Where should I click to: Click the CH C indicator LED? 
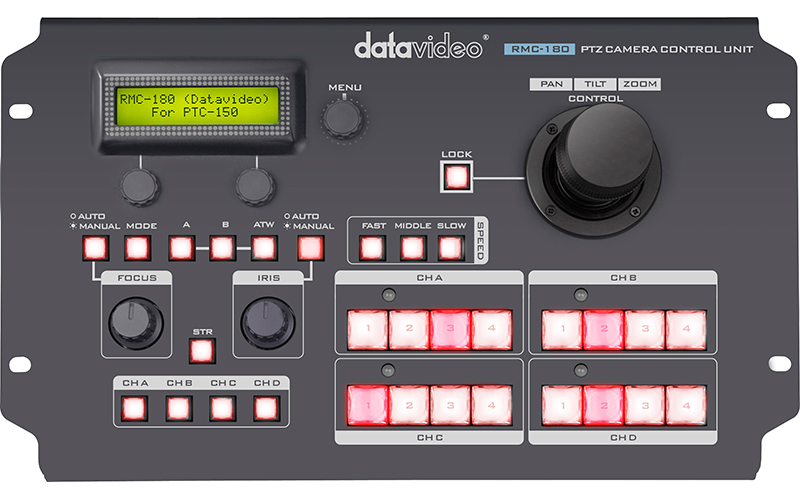pos(388,369)
